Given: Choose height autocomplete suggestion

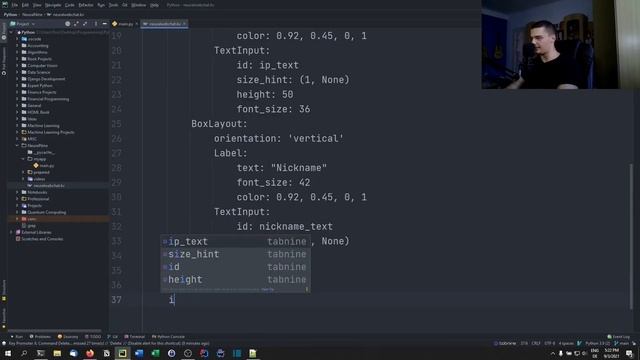Looking at the screenshot, I should pos(235,279).
